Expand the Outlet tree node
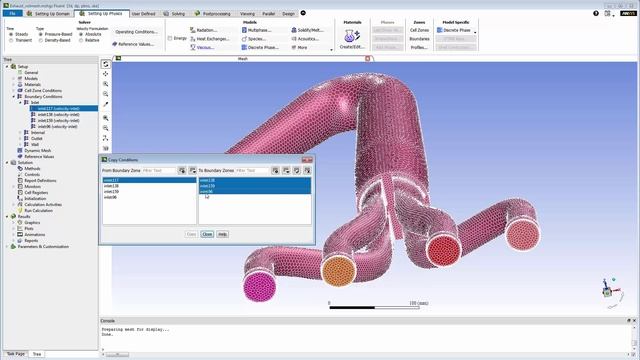Image resolution: width=640 pixels, height=360 pixels. 20,138
